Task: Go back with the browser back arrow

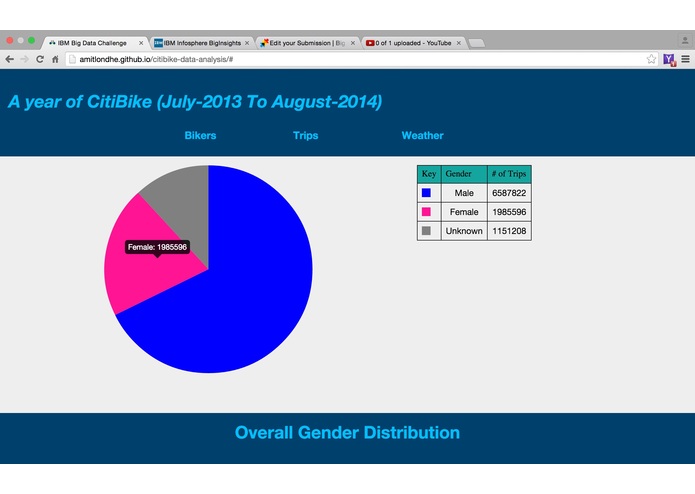Action: click(10, 59)
